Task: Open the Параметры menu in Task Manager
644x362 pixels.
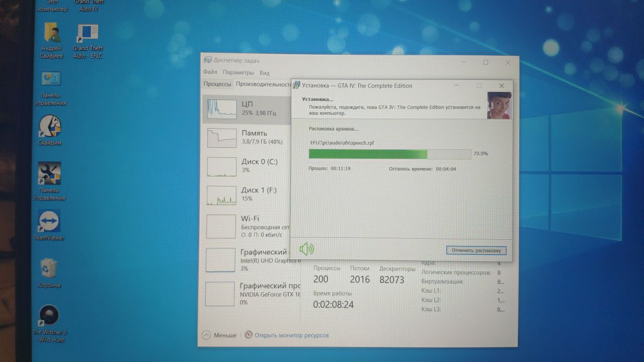Action: [238, 72]
